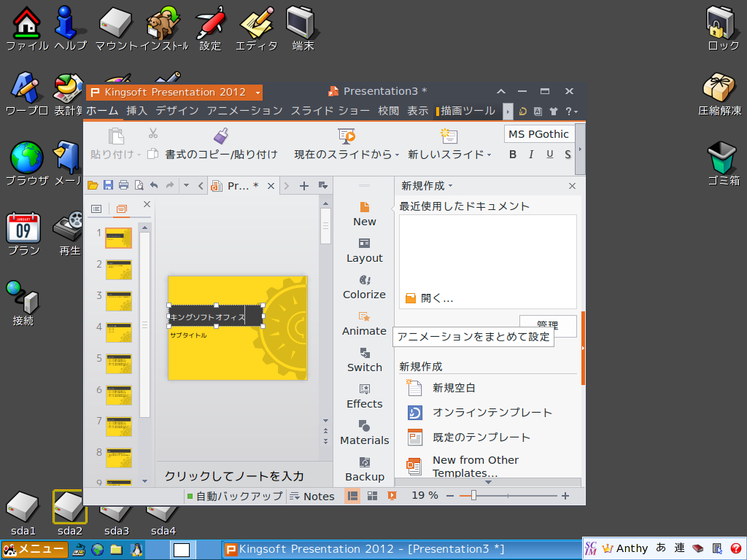This screenshot has height=560, width=747.
Task: Create 新規空白 presentation
Action: tap(441, 388)
